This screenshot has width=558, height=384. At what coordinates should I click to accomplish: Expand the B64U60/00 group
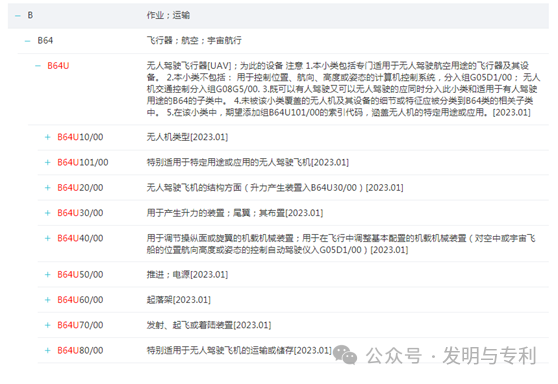tap(48, 300)
